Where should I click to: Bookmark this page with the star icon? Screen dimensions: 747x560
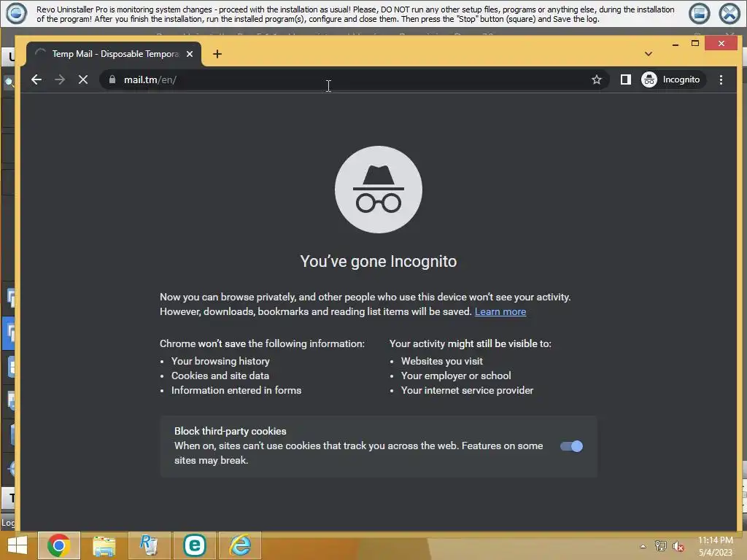pyautogui.click(x=597, y=79)
